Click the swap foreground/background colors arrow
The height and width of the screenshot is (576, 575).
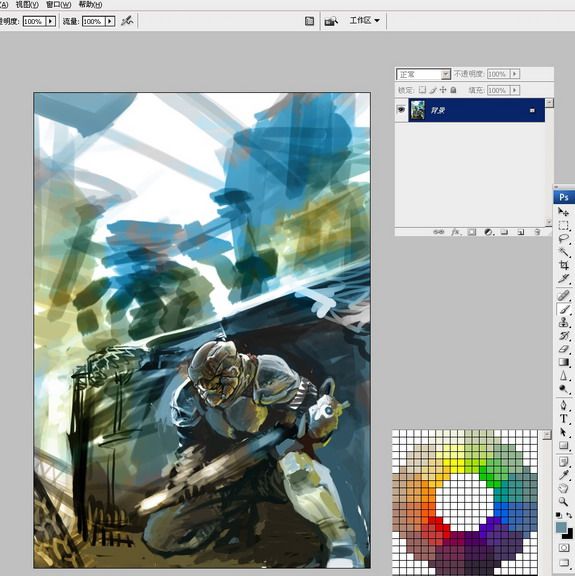(568, 515)
